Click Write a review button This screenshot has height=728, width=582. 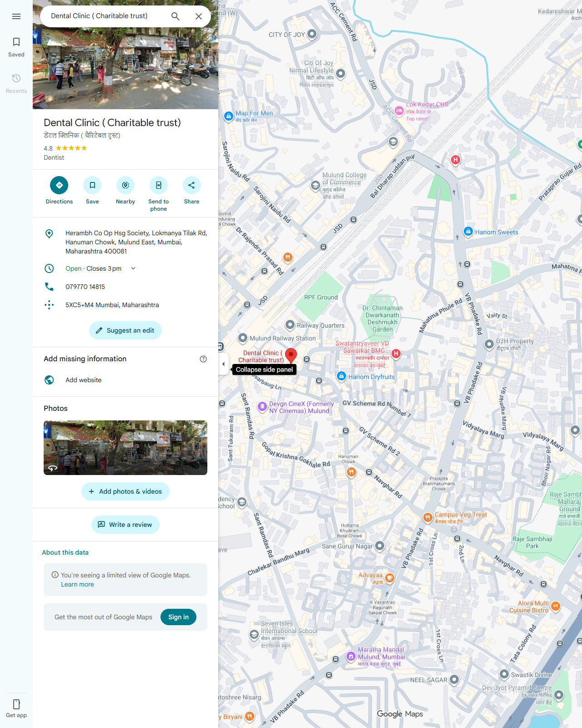[x=125, y=525]
